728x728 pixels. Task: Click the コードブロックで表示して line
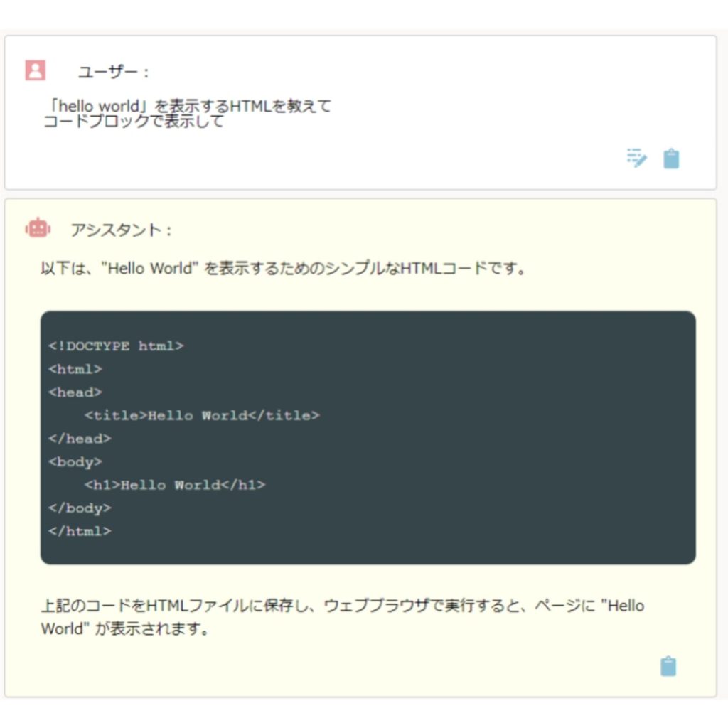(134, 122)
